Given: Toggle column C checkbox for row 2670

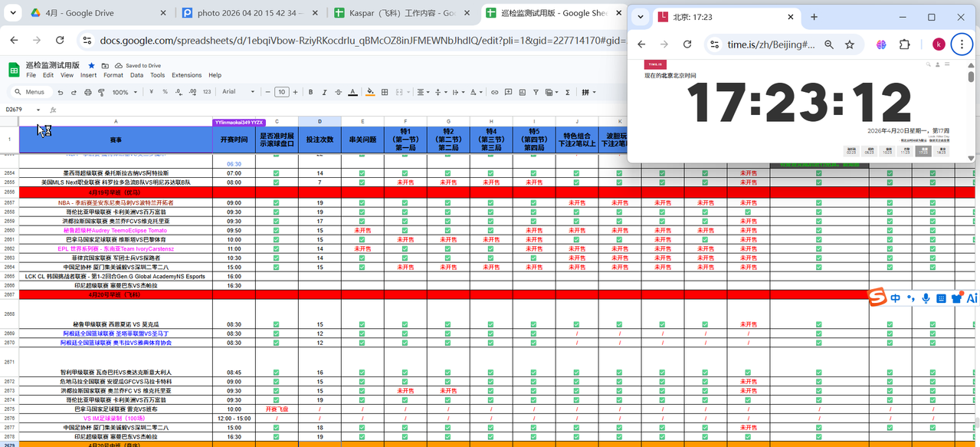Looking at the screenshot, I should pos(277,343).
